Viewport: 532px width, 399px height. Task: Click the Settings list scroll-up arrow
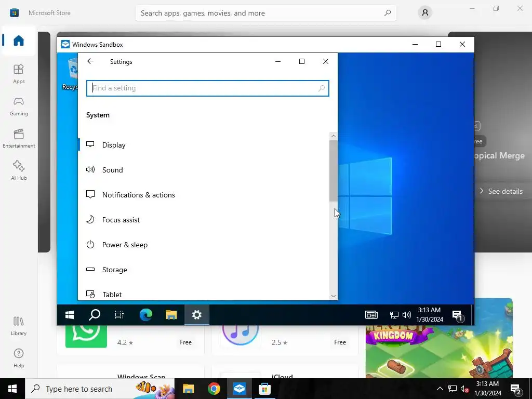point(333,136)
